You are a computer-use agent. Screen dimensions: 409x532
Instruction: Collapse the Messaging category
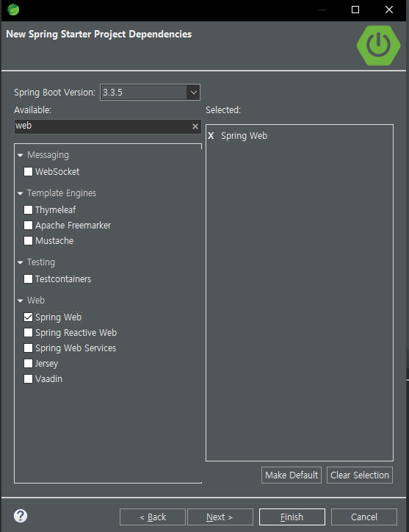[x=21, y=155]
